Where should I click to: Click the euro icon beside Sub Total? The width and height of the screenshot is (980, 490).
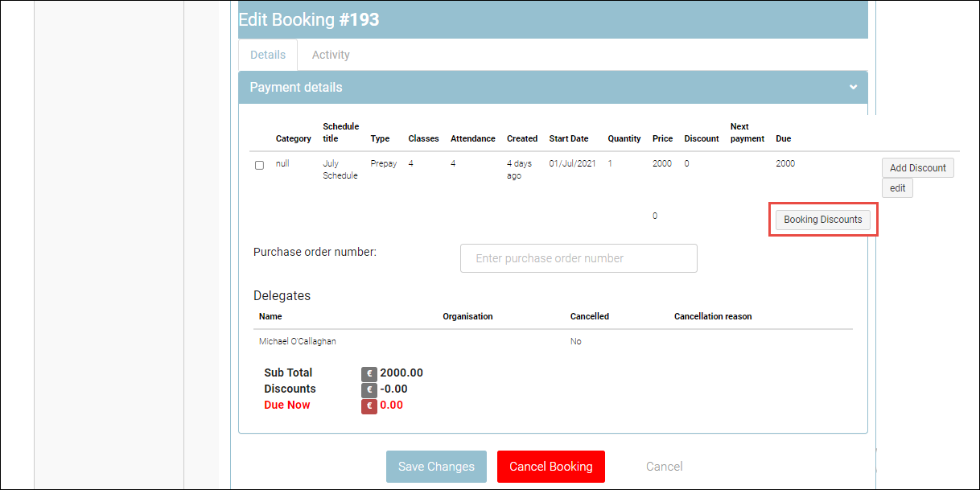pyautogui.click(x=369, y=373)
